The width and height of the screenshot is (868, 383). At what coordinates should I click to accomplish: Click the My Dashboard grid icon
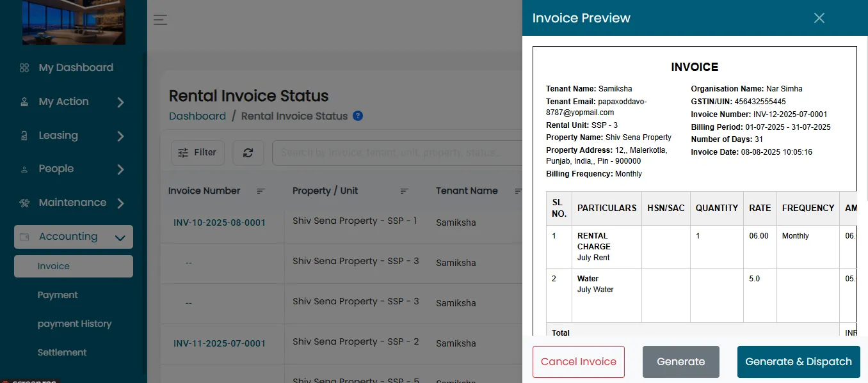[x=24, y=68]
